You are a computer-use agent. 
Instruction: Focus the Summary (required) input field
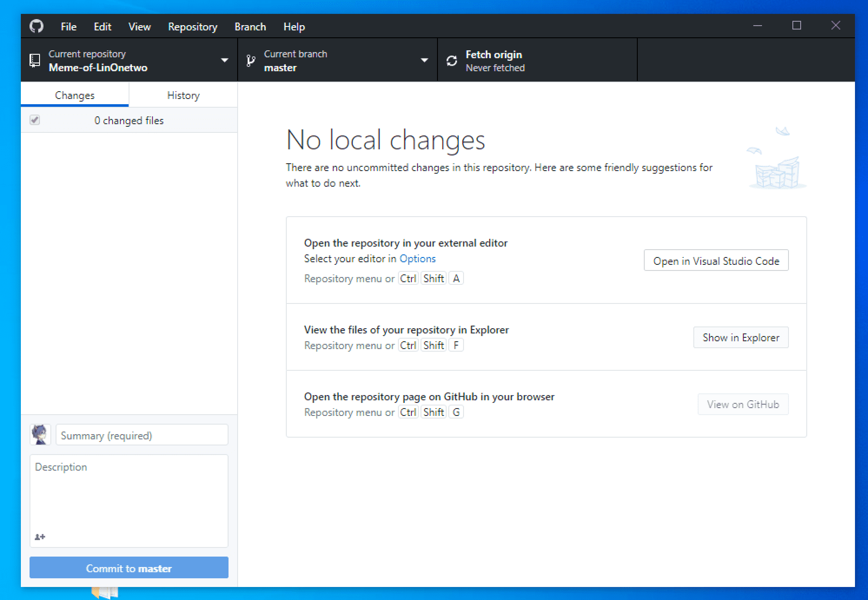[x=142, y=435]
